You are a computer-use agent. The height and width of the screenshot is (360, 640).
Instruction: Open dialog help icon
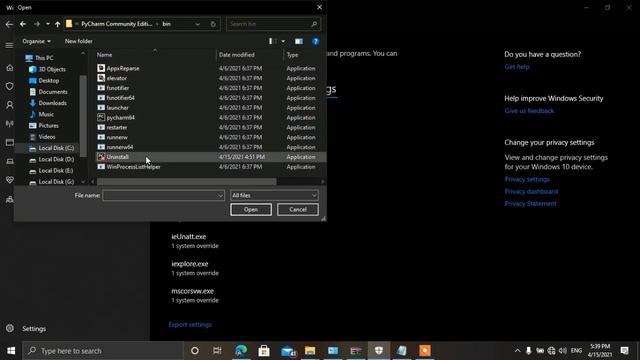tap(316, 41)
